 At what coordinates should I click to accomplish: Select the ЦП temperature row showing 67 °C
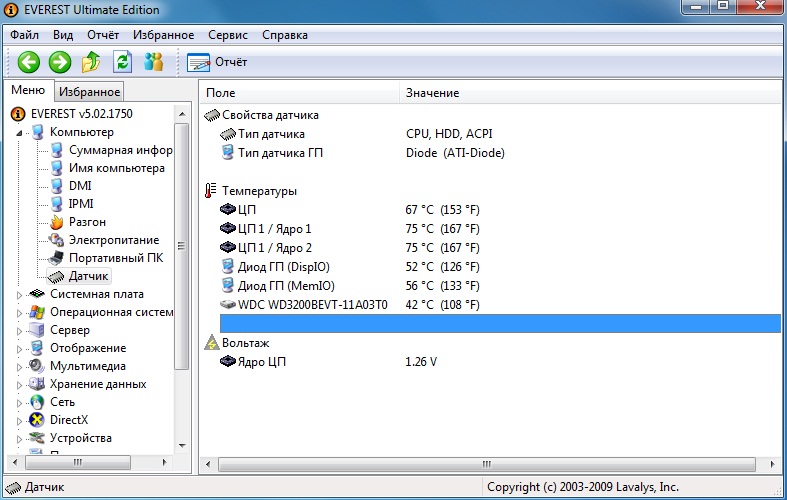492,210
